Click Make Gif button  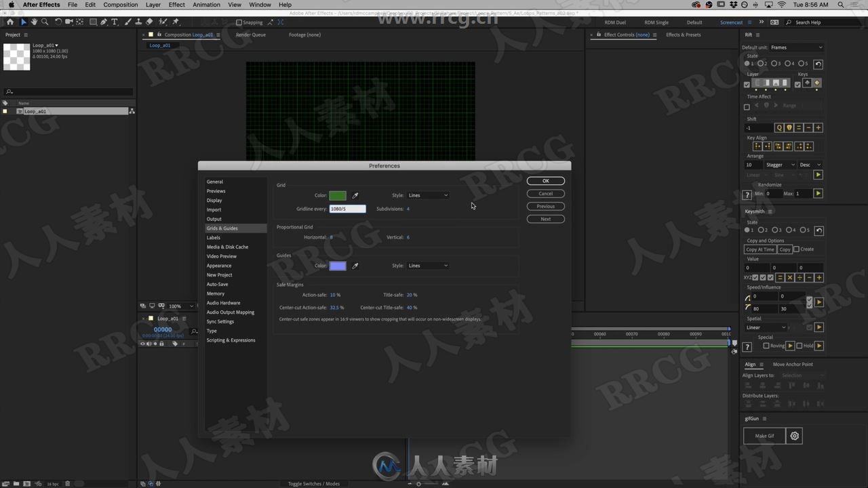click(x=764, y=436)
